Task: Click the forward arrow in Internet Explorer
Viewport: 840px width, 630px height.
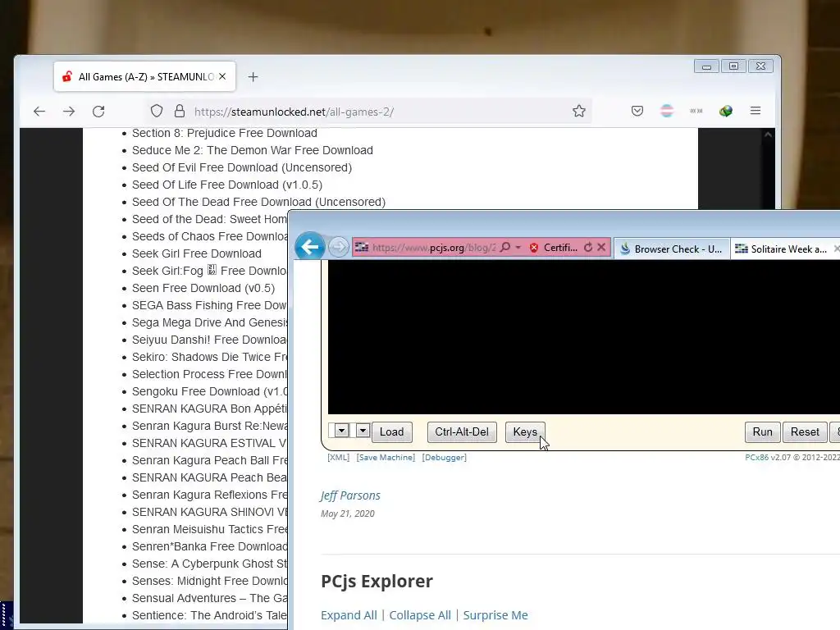Action: 338,247
